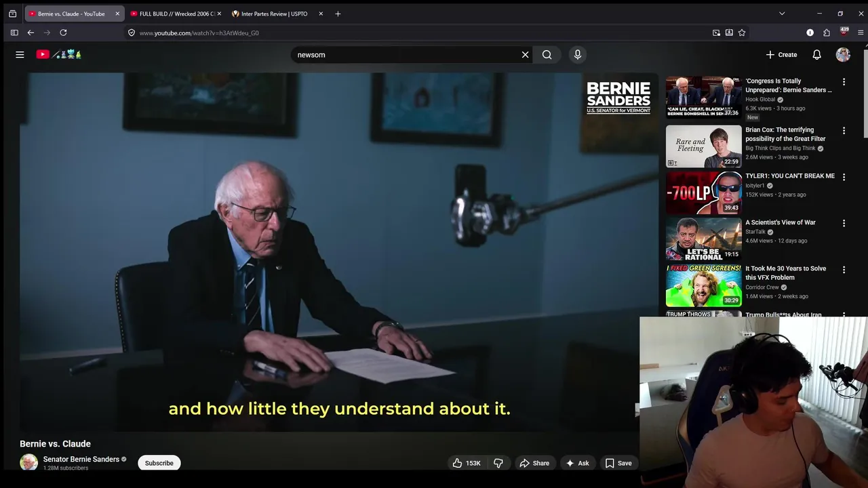Click the Create button

tap(782, 55)
